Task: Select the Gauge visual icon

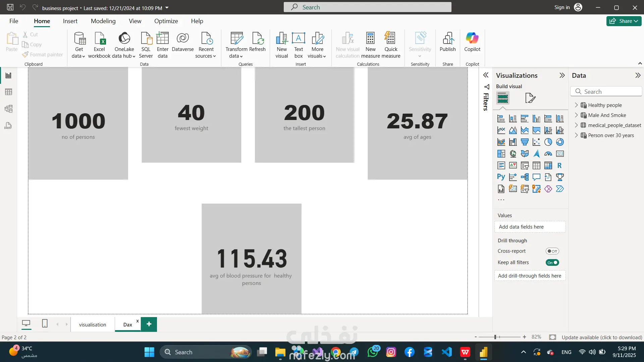Action: click(x=548, y=154)
